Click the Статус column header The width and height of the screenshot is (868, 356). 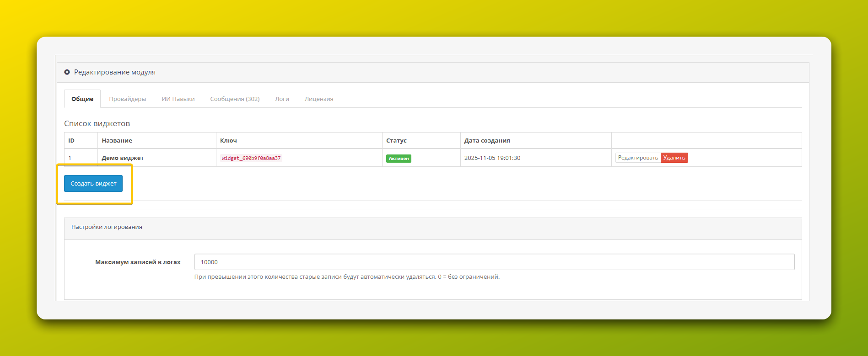396,140
